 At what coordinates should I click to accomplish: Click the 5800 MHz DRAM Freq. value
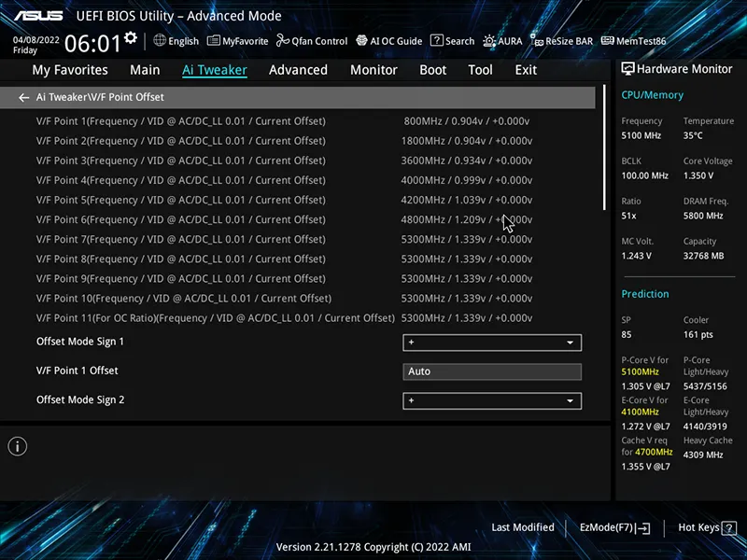pyautogui.click(x=703, y=216)
